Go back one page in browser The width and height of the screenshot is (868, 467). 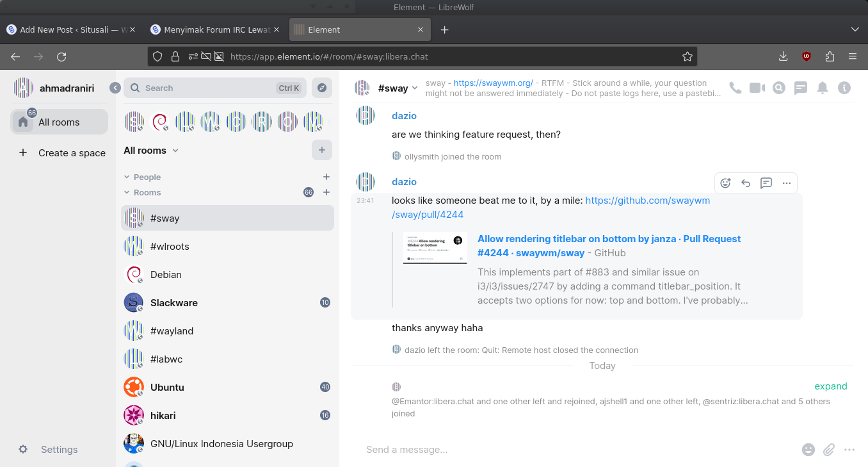click(x=15, y=56)
